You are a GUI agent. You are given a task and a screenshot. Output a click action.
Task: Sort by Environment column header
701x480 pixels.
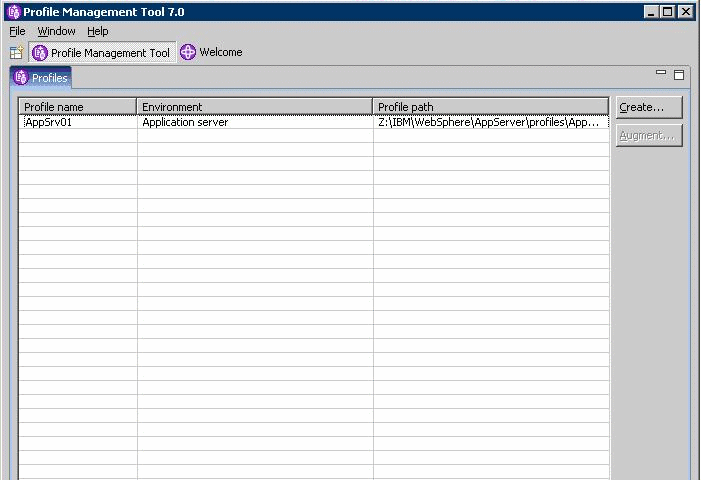coord(254,107)
